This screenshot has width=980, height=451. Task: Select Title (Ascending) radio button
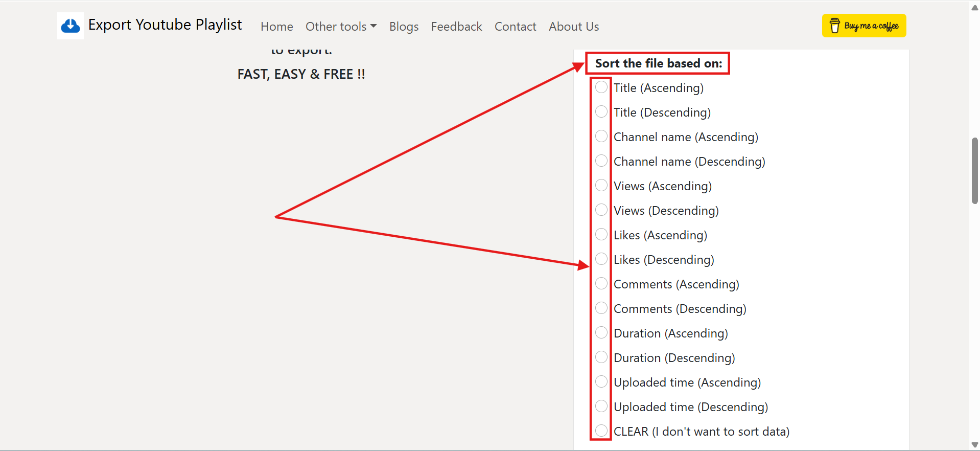pyautogui.click(x=601, y=87)
